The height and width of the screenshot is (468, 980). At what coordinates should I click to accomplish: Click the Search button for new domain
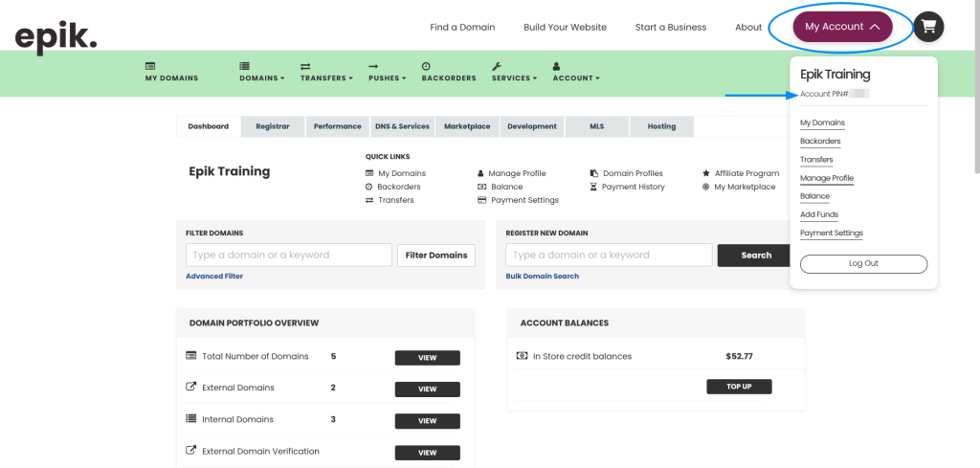pos(756,255)
